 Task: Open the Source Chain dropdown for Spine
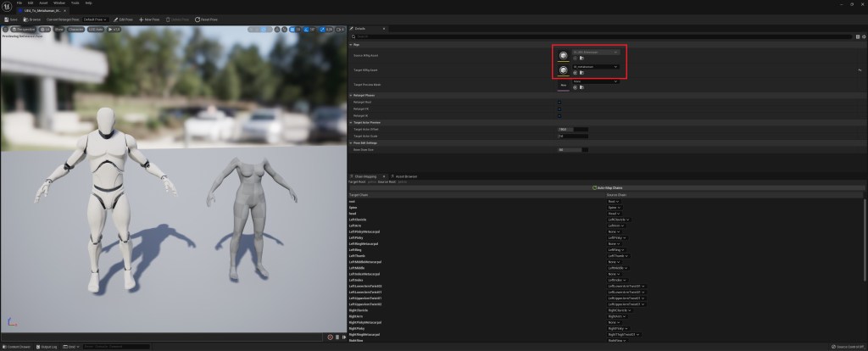[x=613, y=208]
